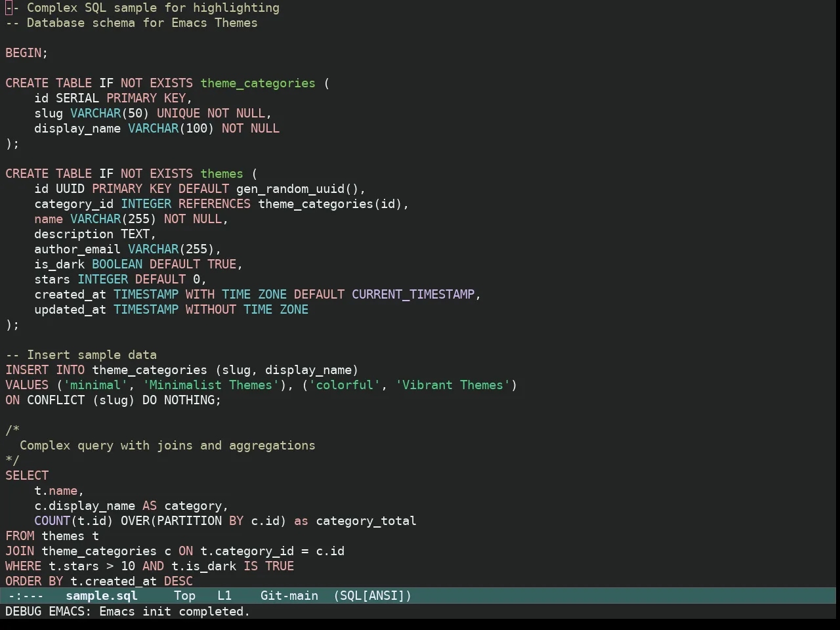Click the JOIN keyword
The height and width of the screenshot is (630, 840).
coord(20,551)
